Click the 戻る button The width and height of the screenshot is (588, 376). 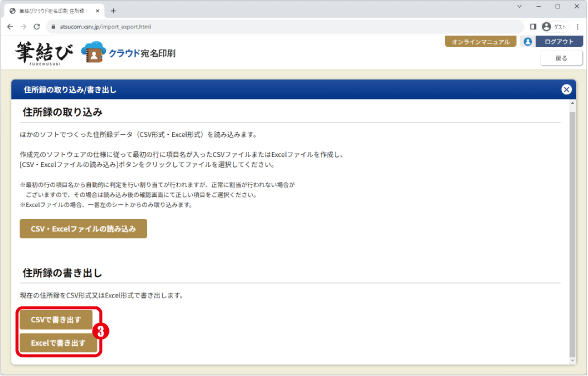click(x=561, y=58)
